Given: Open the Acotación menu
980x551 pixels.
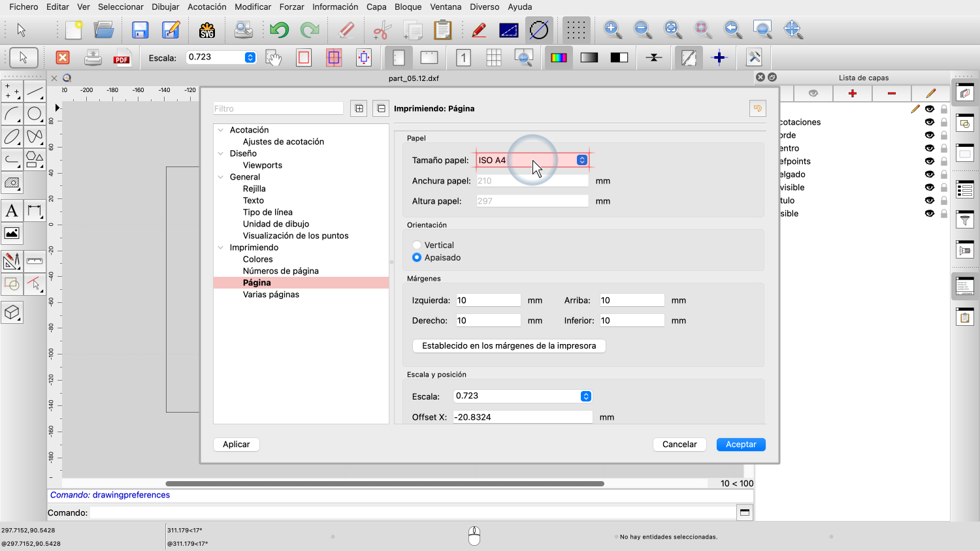Looking at the screenshot, I should (206, 7).
